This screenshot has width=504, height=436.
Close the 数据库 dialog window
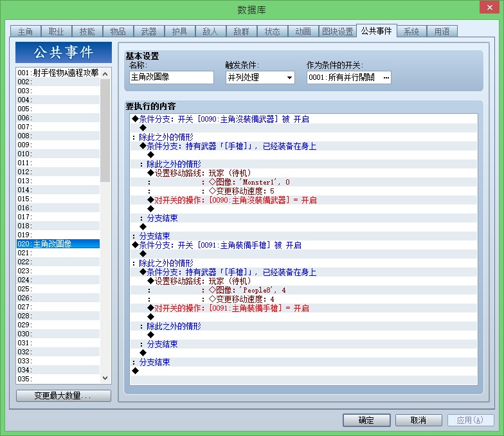coord(490,8)
